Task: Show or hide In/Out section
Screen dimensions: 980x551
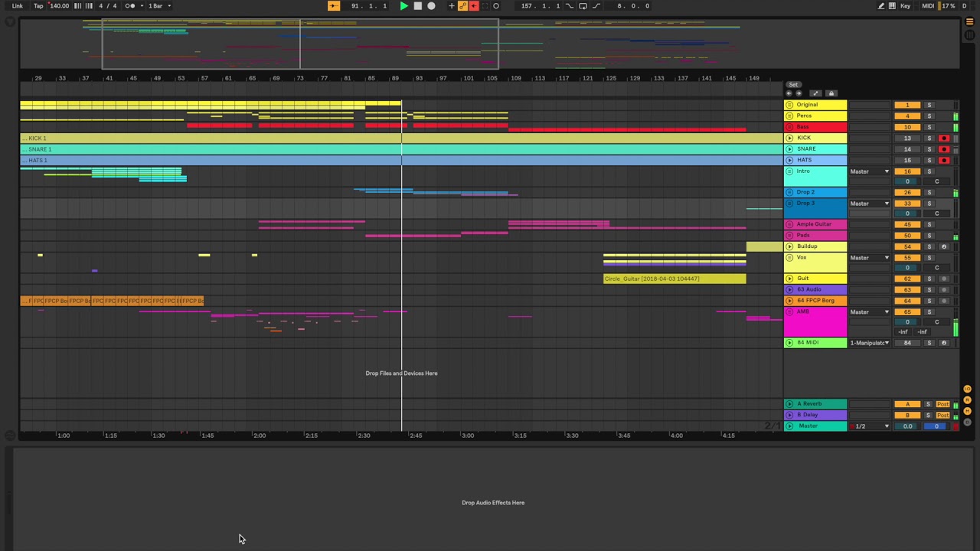Action: [x=967, y=390]
